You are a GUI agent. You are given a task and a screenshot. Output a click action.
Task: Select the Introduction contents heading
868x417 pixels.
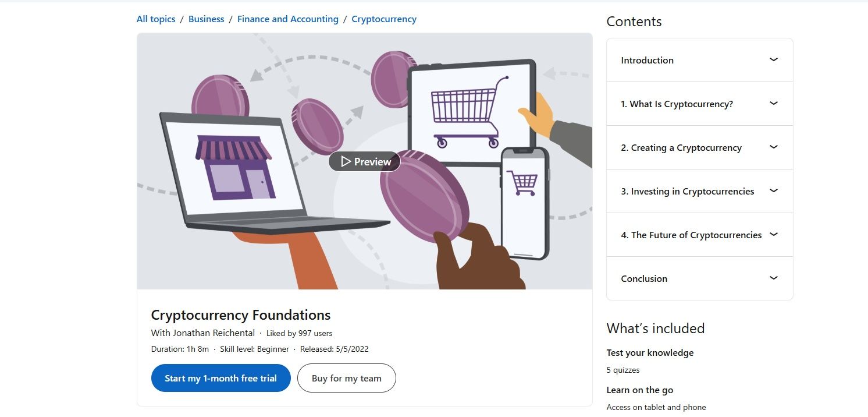(x=647, y=60)
